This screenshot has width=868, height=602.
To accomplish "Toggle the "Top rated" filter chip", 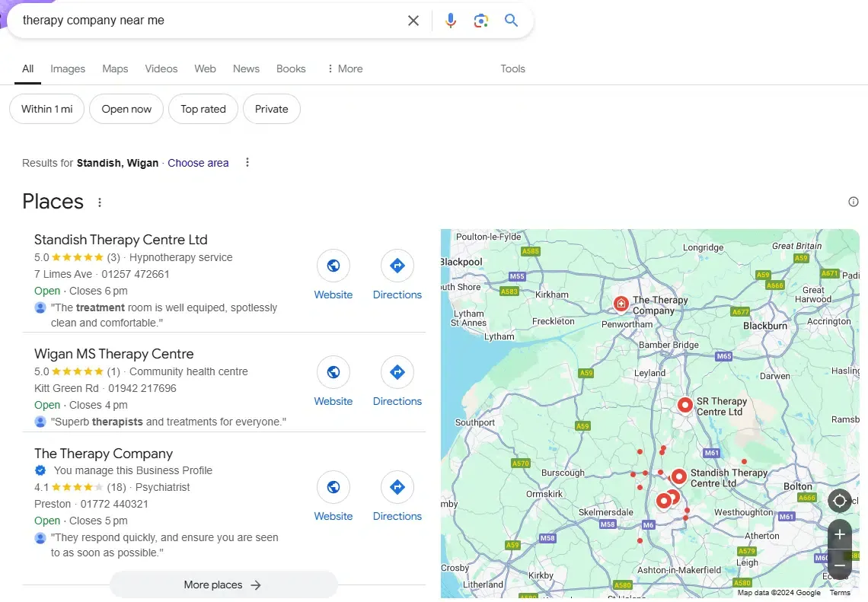I will pos(203,109).
